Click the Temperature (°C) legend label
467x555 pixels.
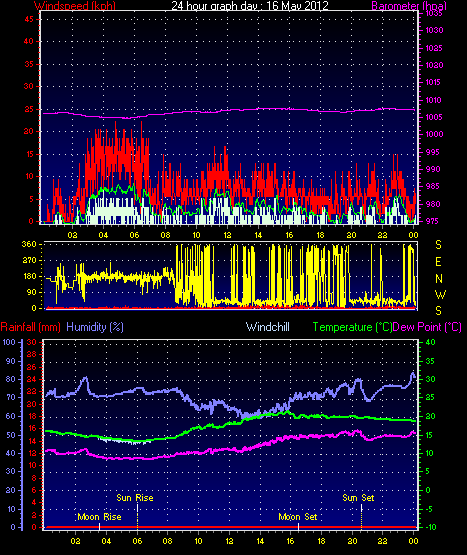tap(352, 327)
